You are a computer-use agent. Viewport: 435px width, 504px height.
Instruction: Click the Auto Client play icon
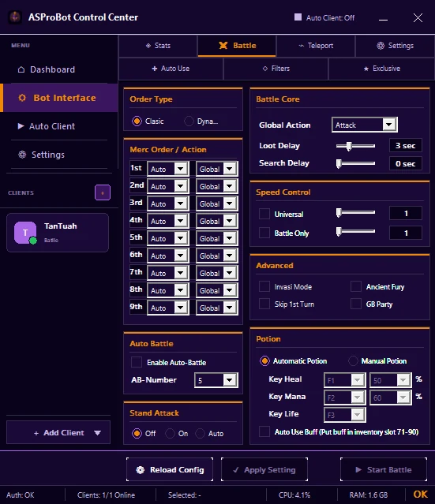click(x=21, y=126)
